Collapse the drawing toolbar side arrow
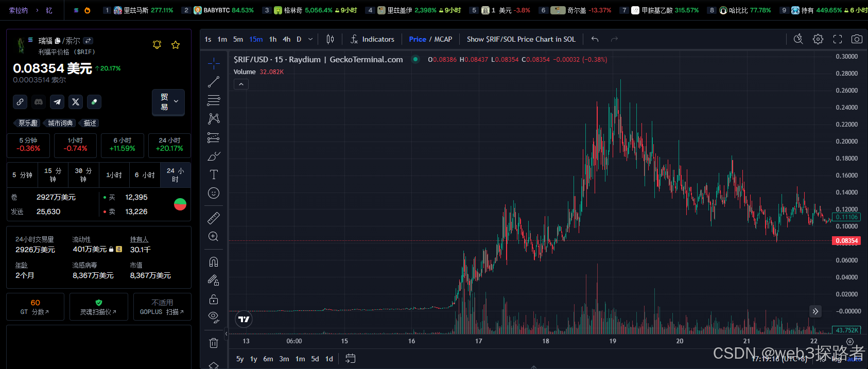The image size is (868, 369). pos(226,333)
